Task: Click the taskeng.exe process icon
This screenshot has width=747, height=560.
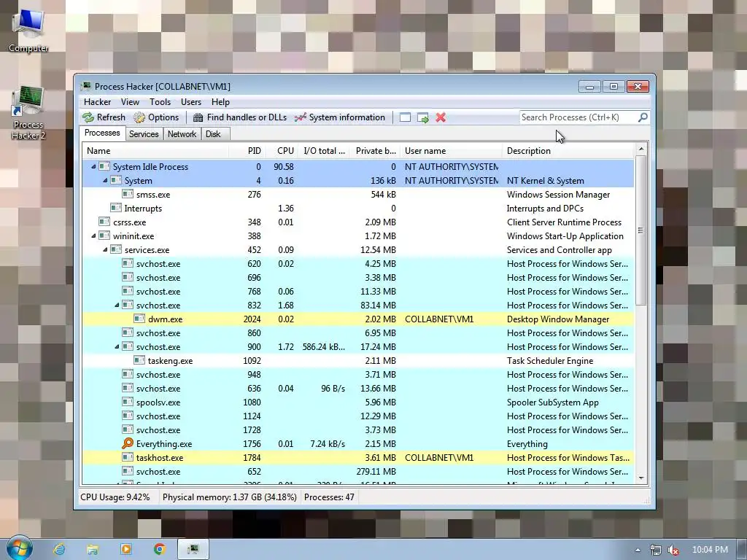Action: [x=139, y=360]
